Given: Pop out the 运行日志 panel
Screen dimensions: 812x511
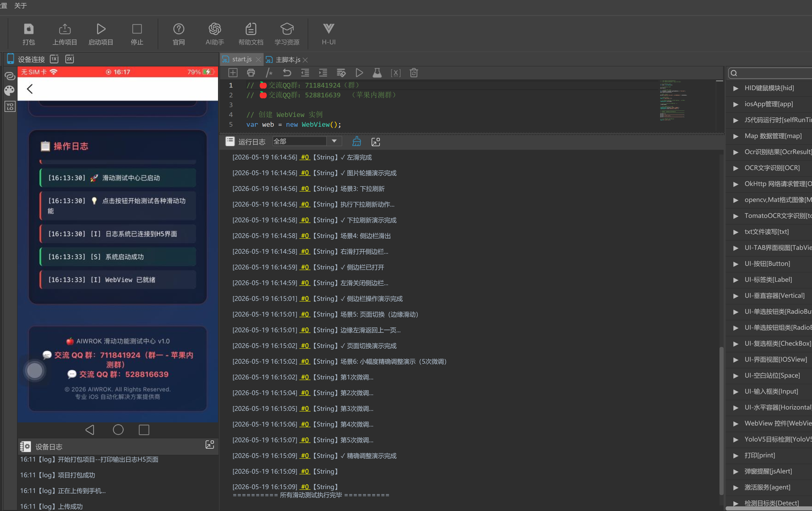Looking at the screenshot, I should click(376, 142).
